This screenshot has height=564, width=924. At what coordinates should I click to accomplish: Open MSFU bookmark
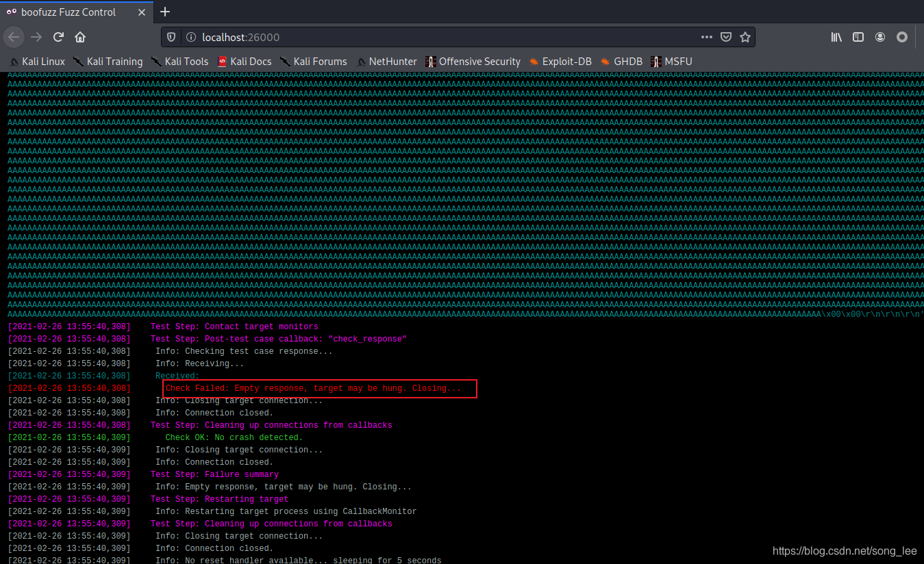(x=672, y=62)
